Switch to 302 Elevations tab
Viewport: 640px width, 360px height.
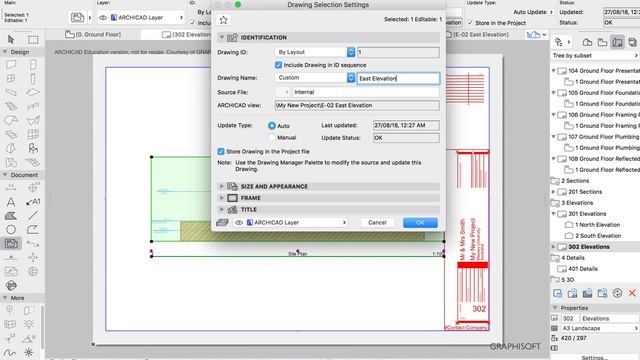[x=186, y=35]
